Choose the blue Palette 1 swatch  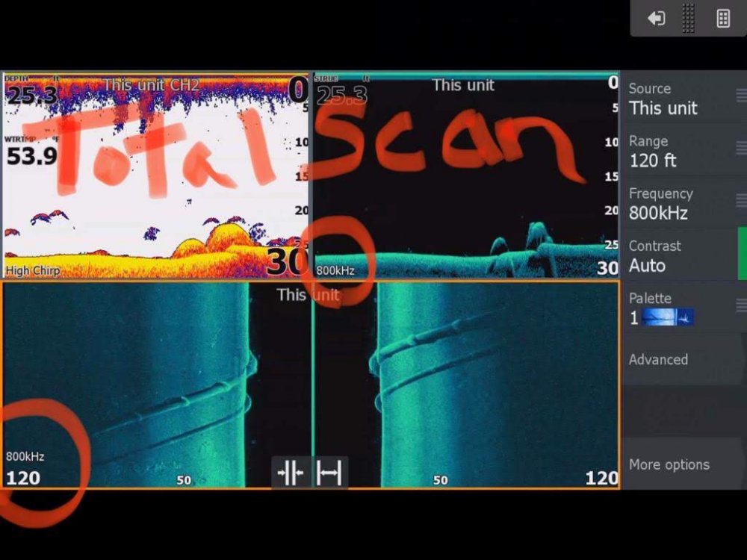pos(667,317)
